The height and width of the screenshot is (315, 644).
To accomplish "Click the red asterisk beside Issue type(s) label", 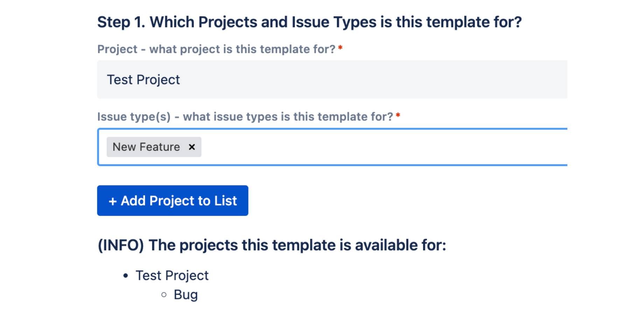I will (398, 115).
